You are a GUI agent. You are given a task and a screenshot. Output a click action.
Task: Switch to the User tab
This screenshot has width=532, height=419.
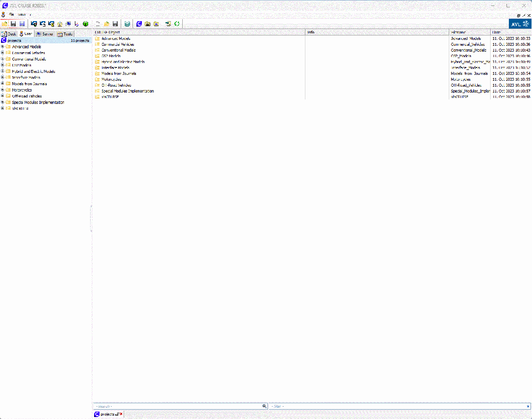point(26,34)
